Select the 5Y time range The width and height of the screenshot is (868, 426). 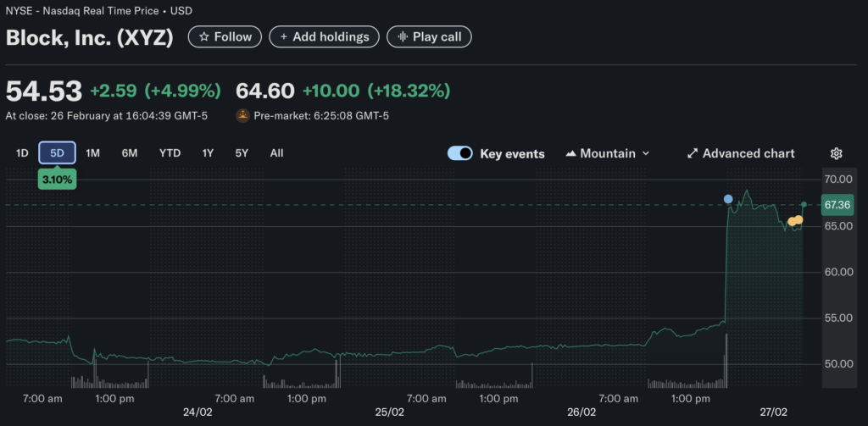(242, 153)
